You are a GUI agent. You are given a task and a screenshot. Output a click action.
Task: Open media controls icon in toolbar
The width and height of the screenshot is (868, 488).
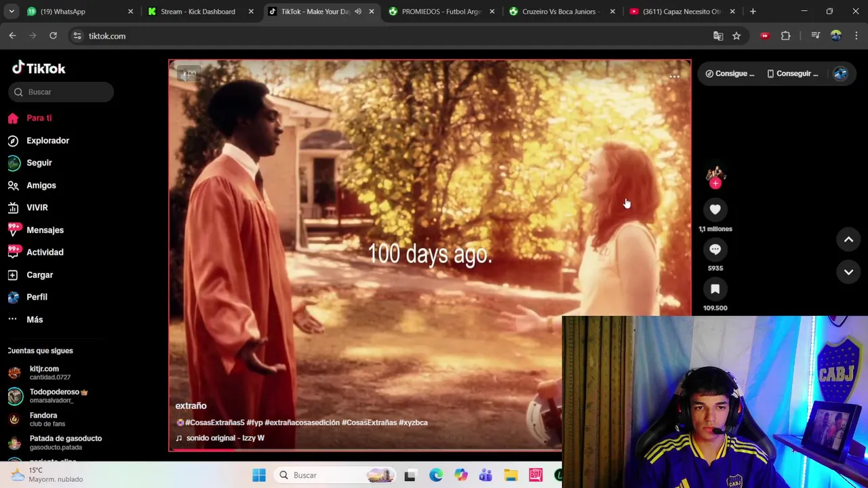pyautogui.click(x=816, y=36)
